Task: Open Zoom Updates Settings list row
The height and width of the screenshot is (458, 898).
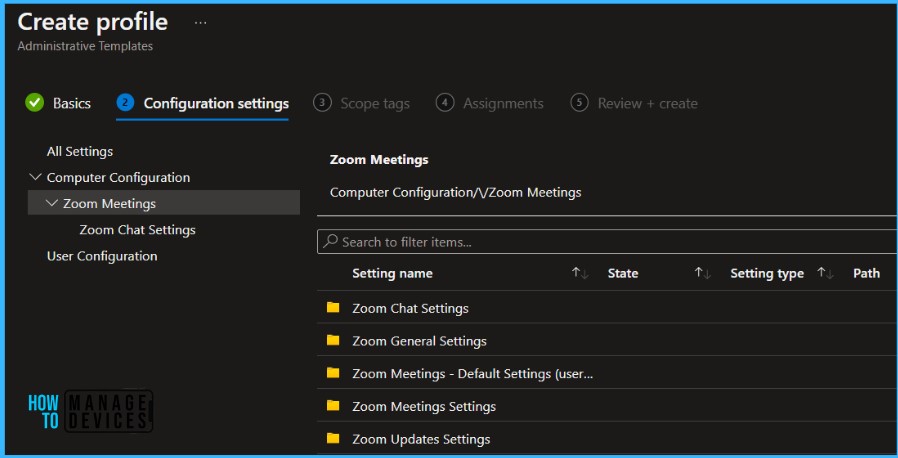Action: pos(607,439)
